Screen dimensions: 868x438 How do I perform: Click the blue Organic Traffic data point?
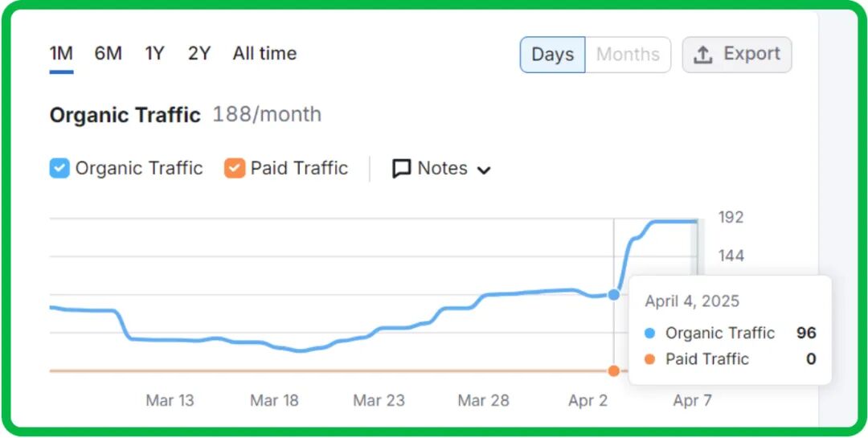click(614, 295)
